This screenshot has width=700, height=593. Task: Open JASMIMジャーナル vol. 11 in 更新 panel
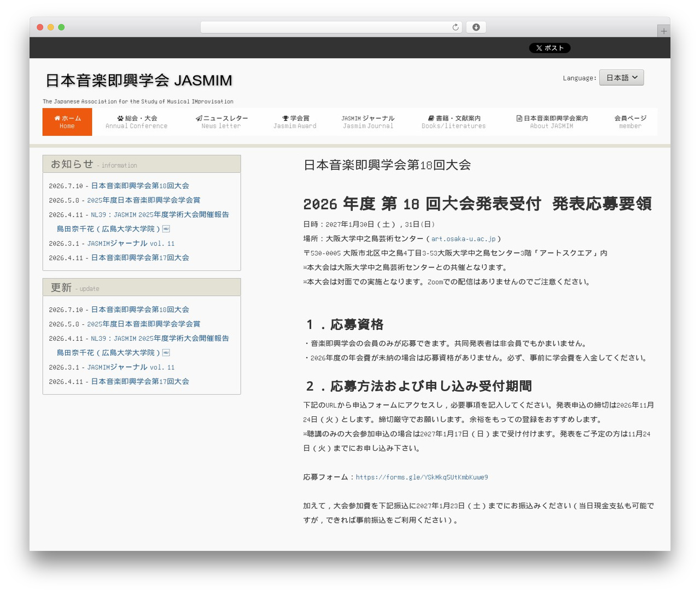coord(131,367)
